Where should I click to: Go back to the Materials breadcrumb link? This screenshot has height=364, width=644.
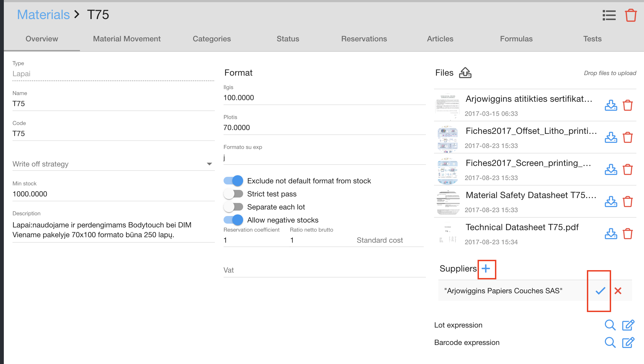[43, 15]
